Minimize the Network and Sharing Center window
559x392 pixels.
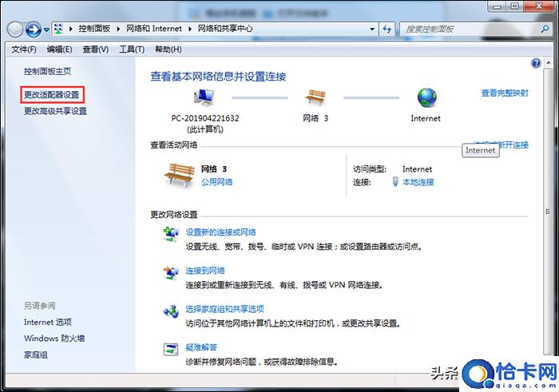(497, 6)
